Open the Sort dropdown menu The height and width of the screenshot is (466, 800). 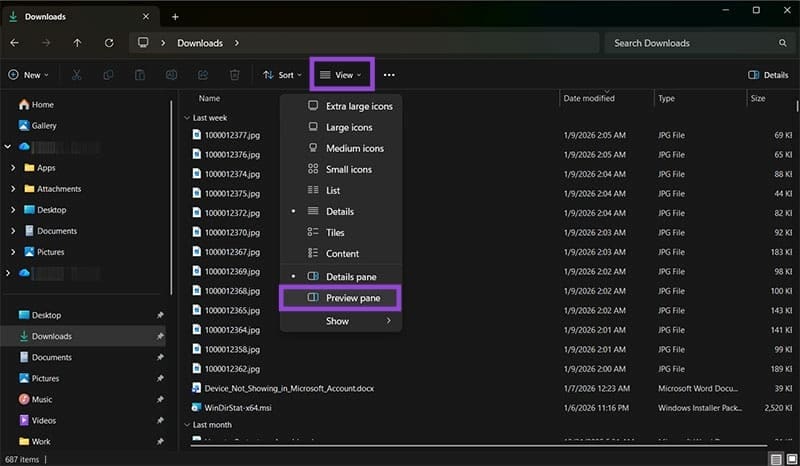coord(282,75)
